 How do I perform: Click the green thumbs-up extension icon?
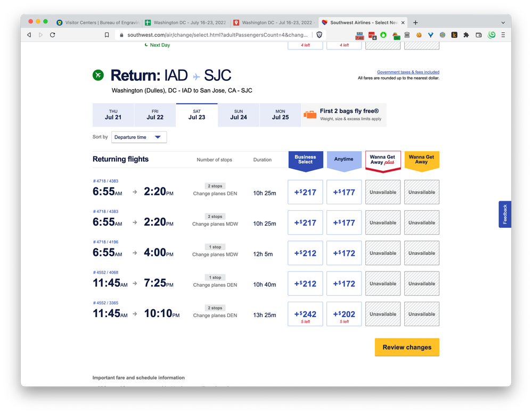[384, 35]
